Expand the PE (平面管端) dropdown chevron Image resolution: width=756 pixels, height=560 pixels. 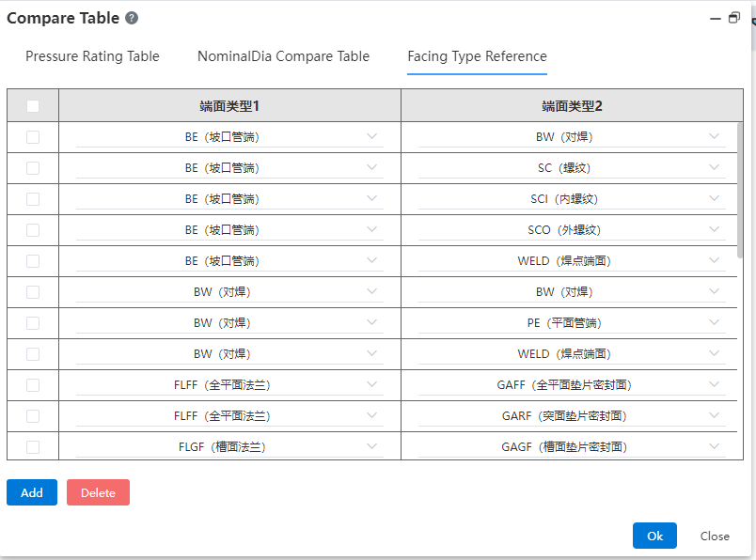pos(714,322)
